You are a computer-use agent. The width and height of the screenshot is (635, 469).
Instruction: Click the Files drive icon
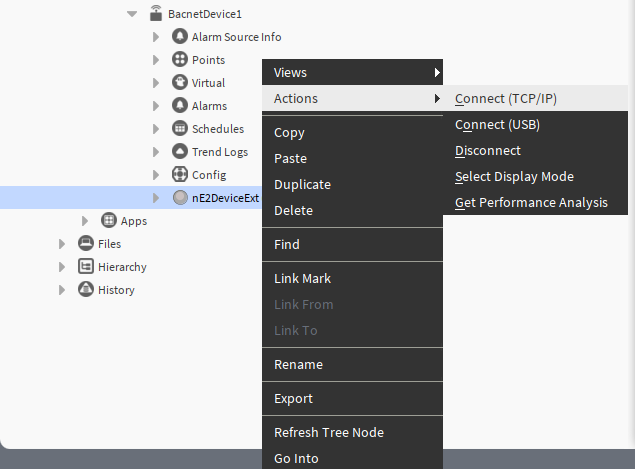86,244
